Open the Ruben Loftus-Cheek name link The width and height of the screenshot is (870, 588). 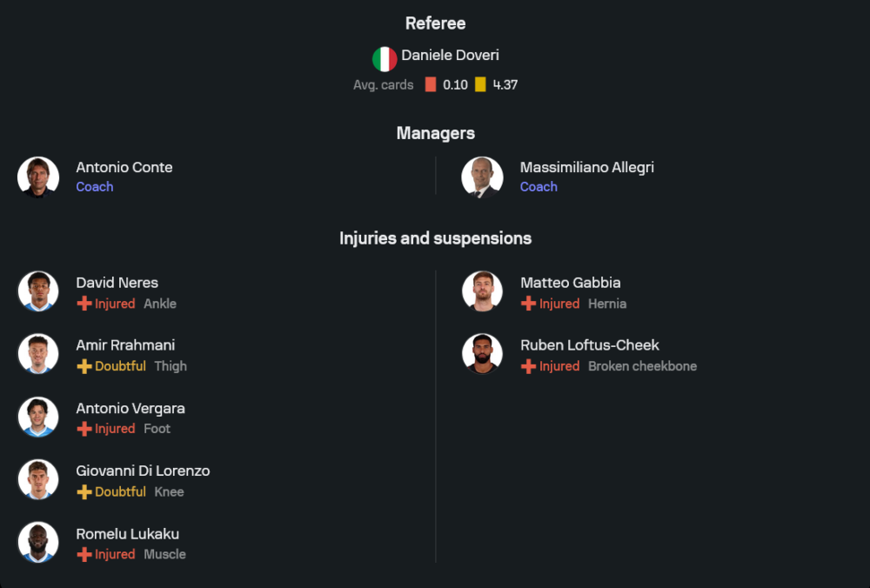pyautogui.click(x=589, y=345)
